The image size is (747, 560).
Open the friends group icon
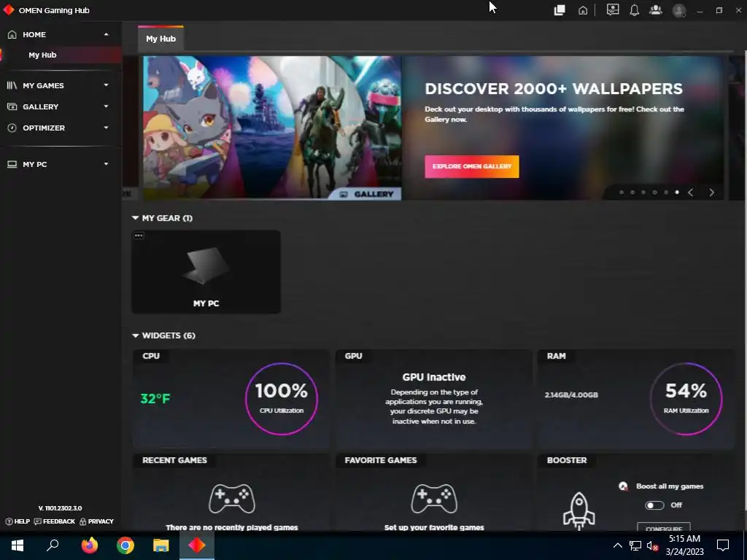pyautogui.click(x=656, y=10)
